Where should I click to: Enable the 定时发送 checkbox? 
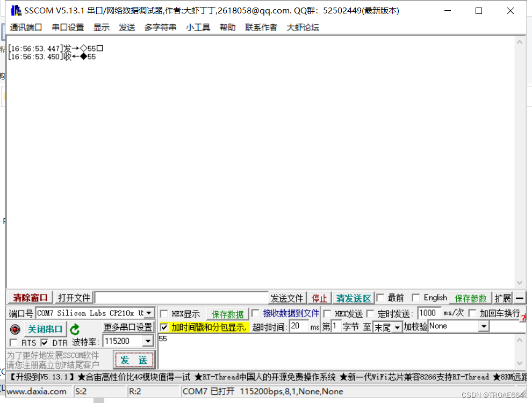point(370,313)
